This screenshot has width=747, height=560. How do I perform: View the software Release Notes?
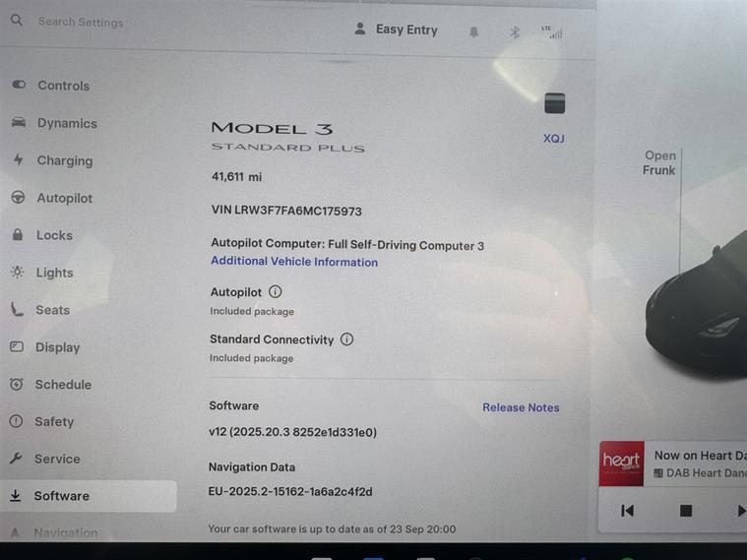pyautogui.click(x=521, y=407)
